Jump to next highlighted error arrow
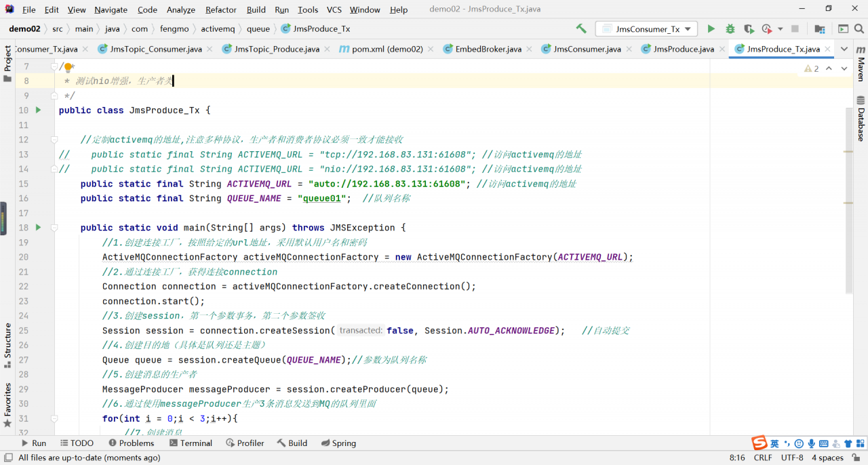The width and height of the screenshot is (868, 465). coord(844,68)
